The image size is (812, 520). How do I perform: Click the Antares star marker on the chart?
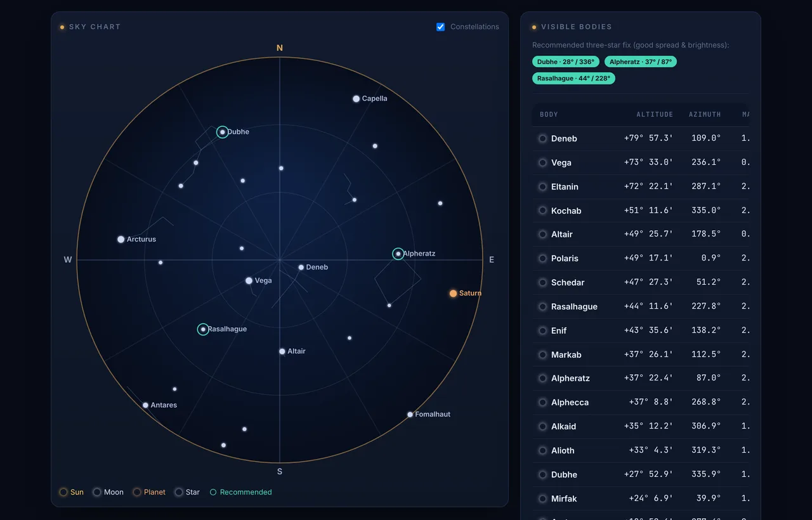point(146,405)
